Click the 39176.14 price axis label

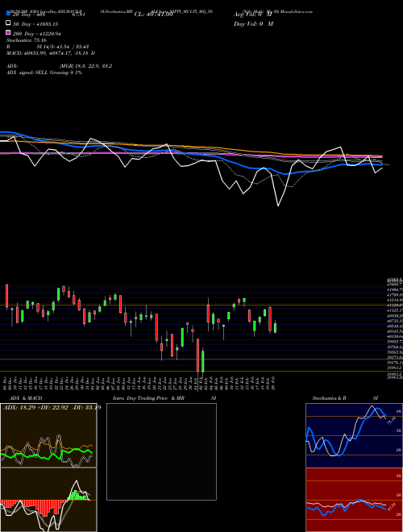(394, 363)
